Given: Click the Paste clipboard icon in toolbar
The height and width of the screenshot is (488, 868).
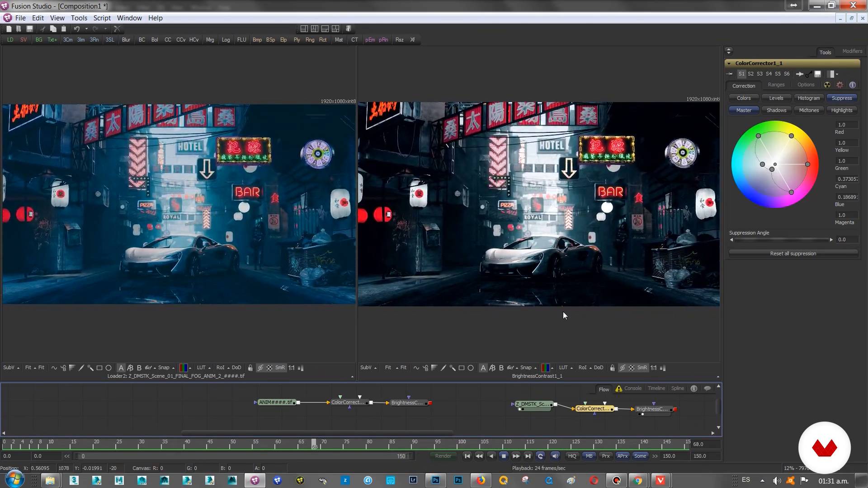Looking at the screenshot, I should click(x=64, y=28).
